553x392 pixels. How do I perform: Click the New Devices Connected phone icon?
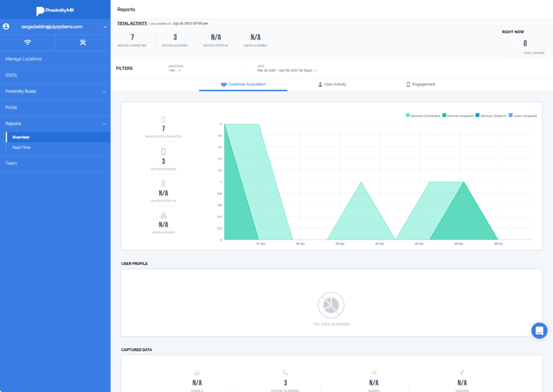tap(163, 120)
